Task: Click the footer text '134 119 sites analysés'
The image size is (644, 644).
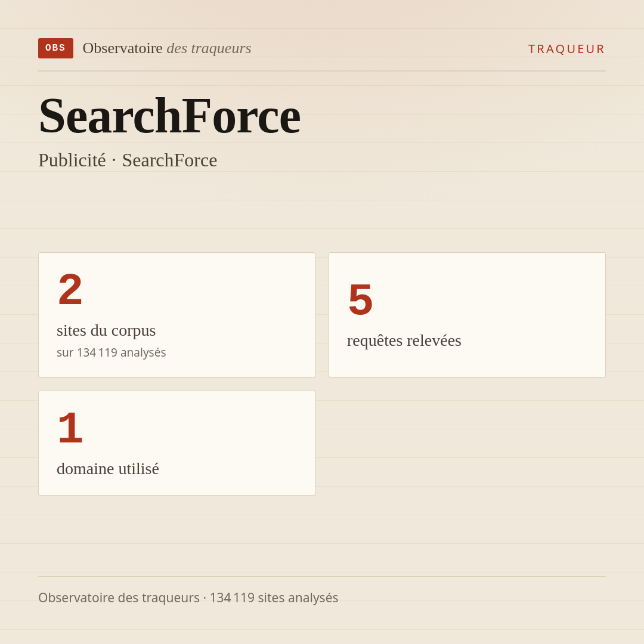Action: click(x=274, y=597)
